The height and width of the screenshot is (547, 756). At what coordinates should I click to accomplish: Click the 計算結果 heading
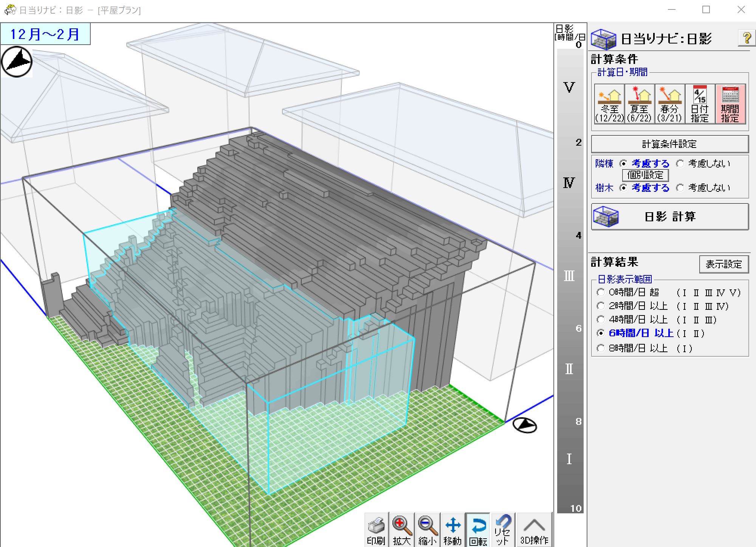(615, 262)
